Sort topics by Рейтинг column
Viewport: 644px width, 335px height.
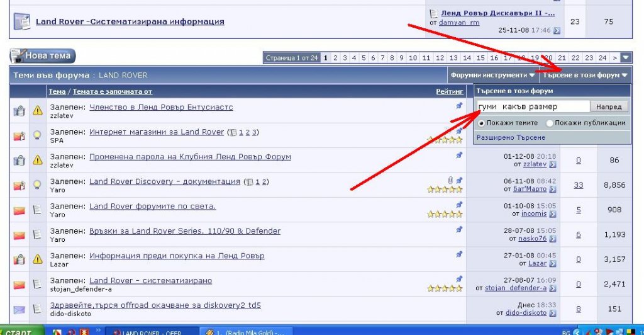(x=449, y=92)
